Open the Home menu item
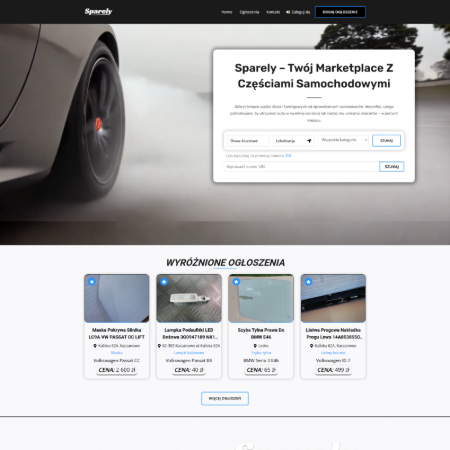450x450 pixels. coord(227,12)
